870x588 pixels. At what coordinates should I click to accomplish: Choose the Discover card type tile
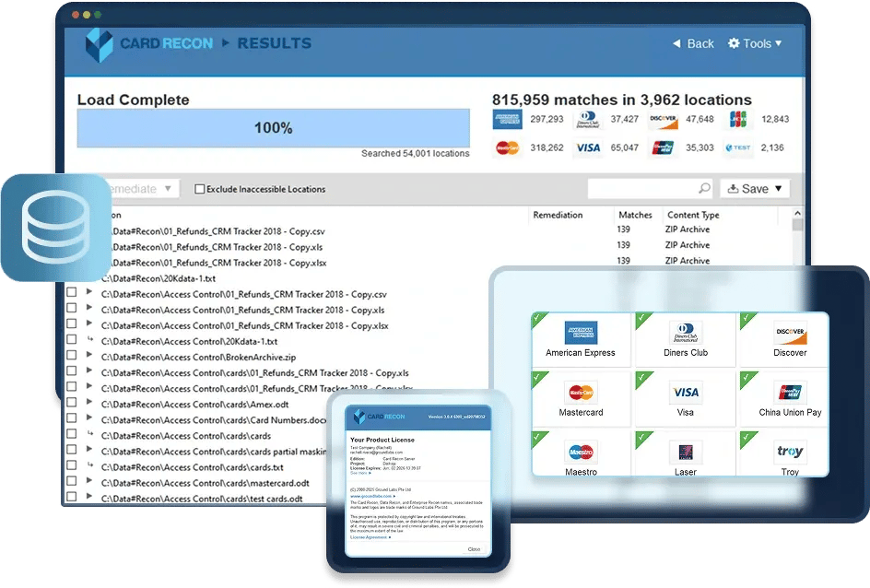click(790, 340)
